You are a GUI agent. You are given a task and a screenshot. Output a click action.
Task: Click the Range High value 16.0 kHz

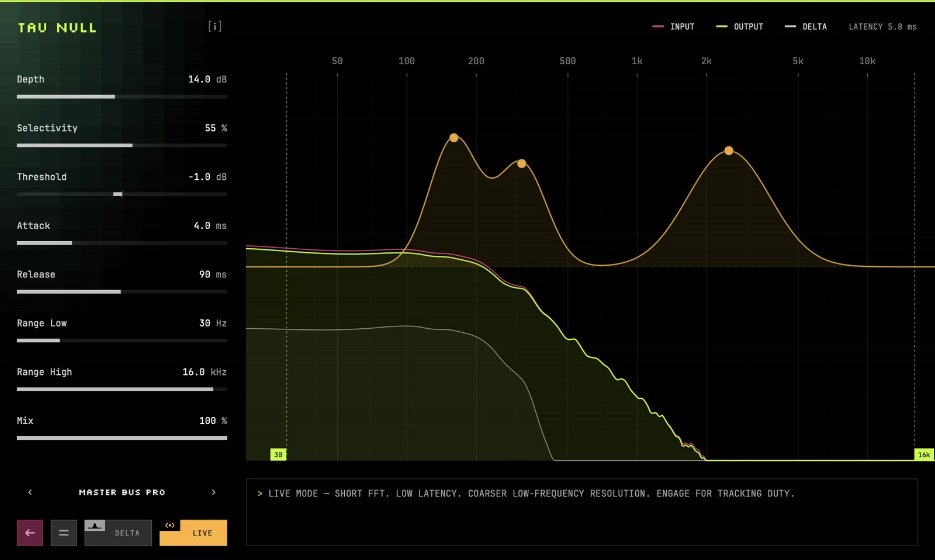[205, 372]
